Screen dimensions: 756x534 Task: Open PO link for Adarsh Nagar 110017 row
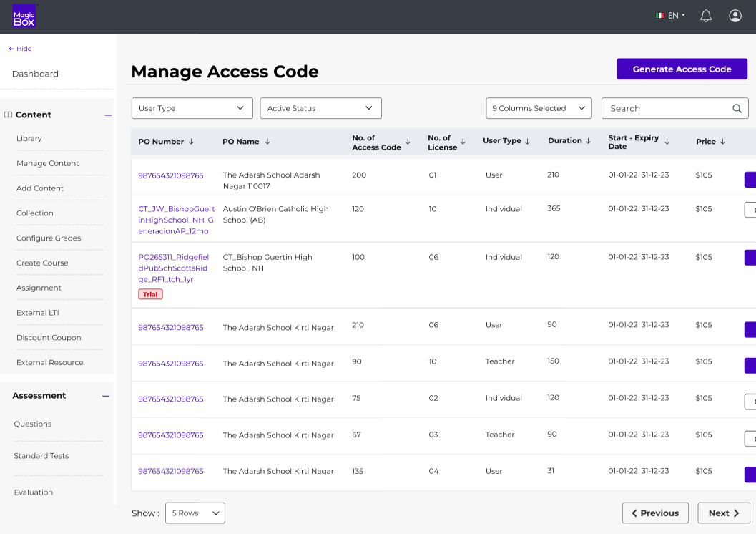point(171,175)
